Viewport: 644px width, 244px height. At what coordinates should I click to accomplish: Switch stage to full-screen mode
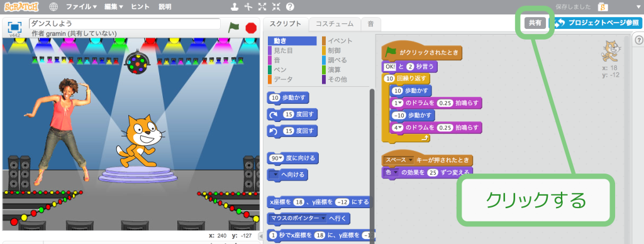[14, 26]
